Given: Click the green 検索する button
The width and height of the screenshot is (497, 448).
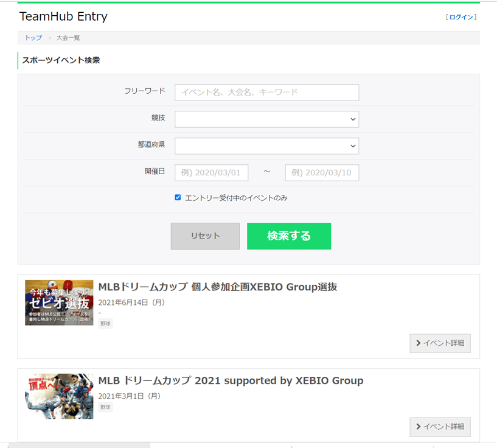Looking at the screenshot, I should click(x=289, y=236).
